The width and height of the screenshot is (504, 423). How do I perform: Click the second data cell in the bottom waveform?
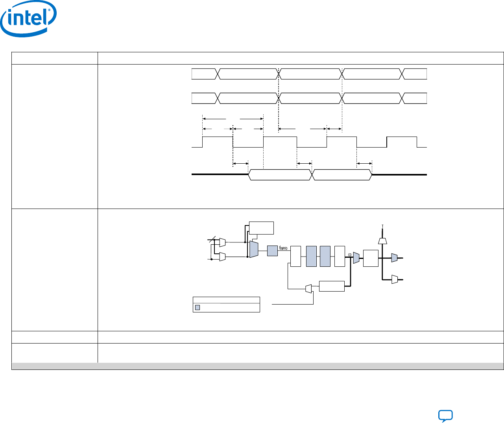[342, 175]
